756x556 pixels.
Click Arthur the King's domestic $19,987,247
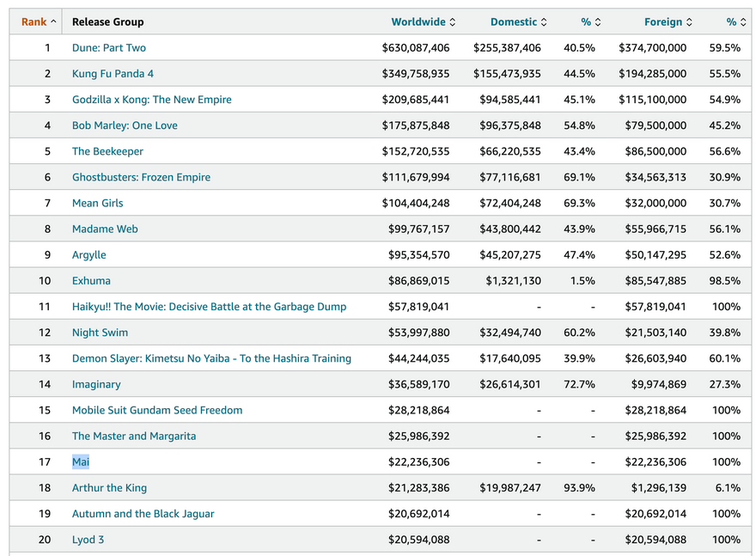[510, 488]
